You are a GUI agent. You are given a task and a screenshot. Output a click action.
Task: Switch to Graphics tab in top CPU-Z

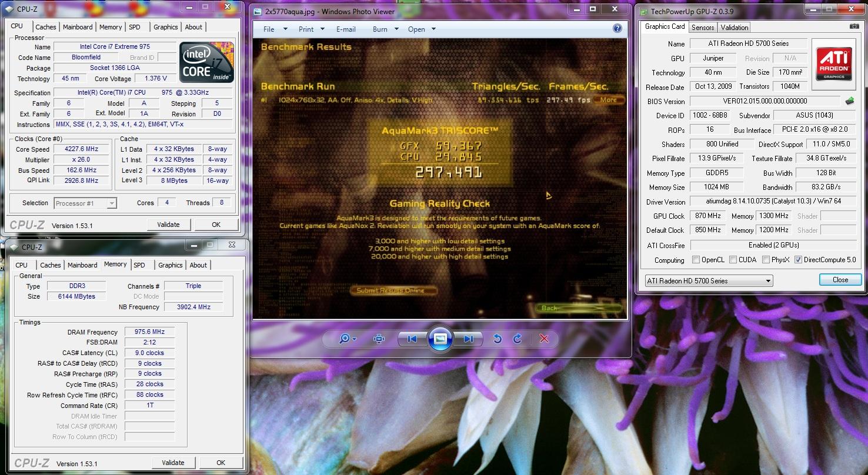166,27
